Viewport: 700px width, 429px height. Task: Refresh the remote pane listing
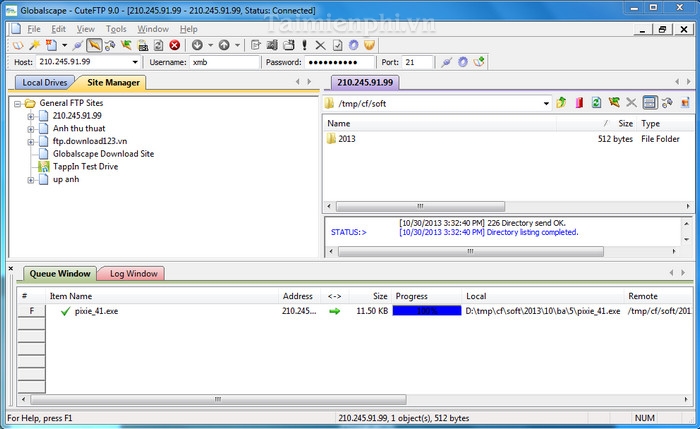596,103
